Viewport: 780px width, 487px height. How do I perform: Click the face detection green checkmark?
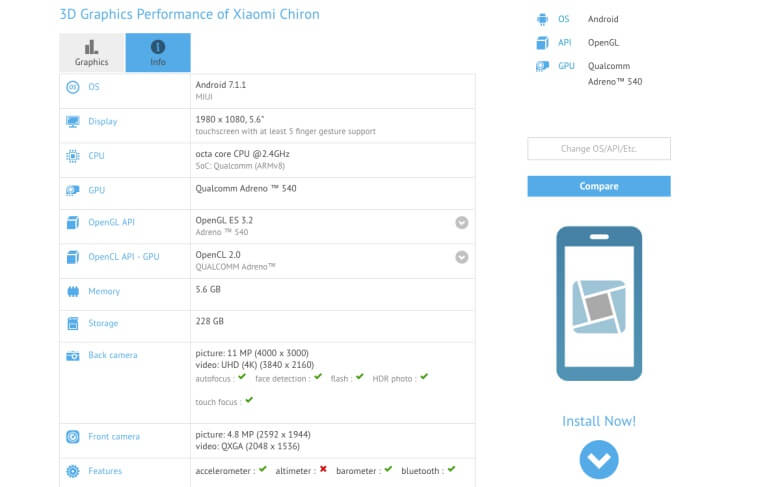tap(318, 377)
